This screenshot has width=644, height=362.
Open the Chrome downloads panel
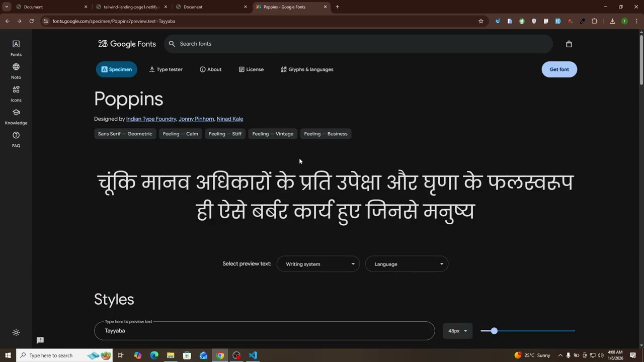[612, 21]
